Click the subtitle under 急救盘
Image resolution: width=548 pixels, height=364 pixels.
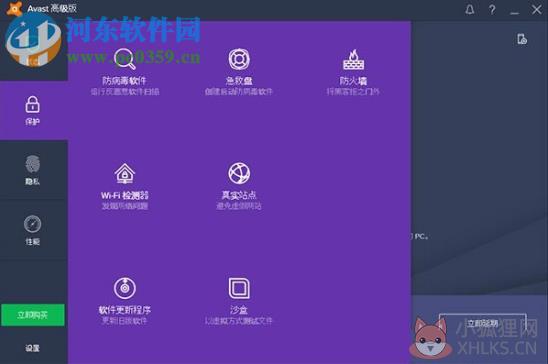coord(239,92)
